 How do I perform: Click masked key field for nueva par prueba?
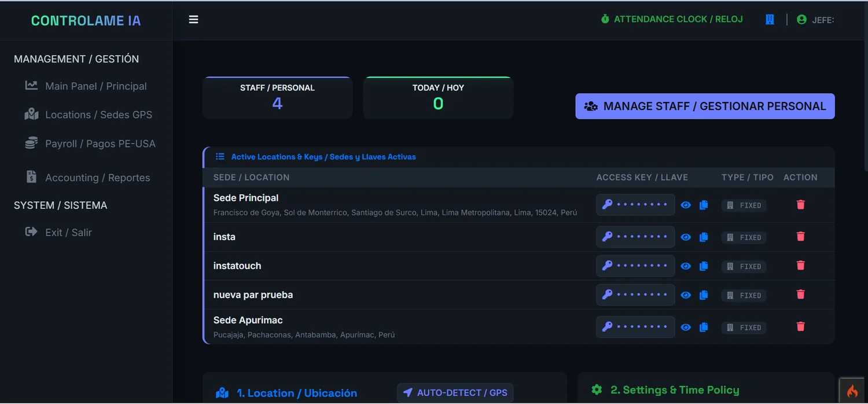click(x=635, y=295)
